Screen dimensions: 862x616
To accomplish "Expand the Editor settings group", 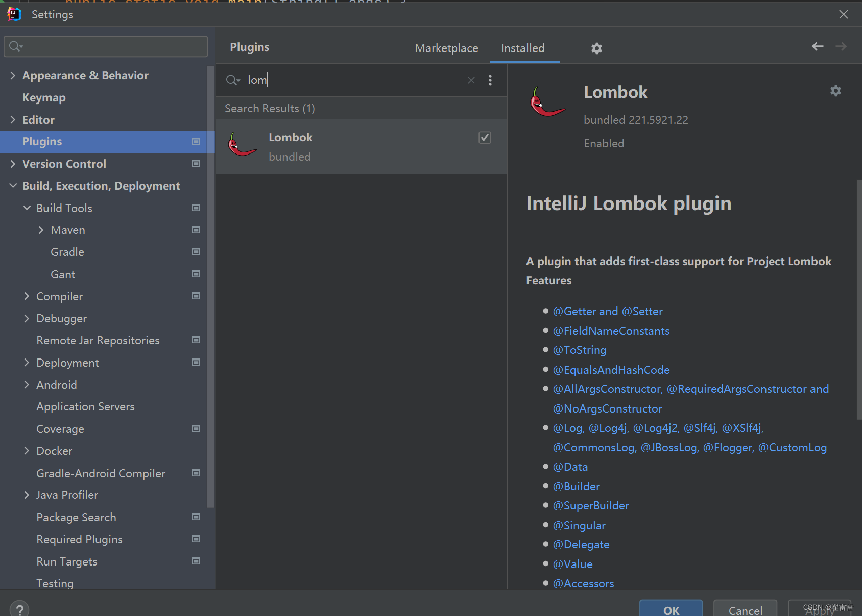I will [13, 120].
